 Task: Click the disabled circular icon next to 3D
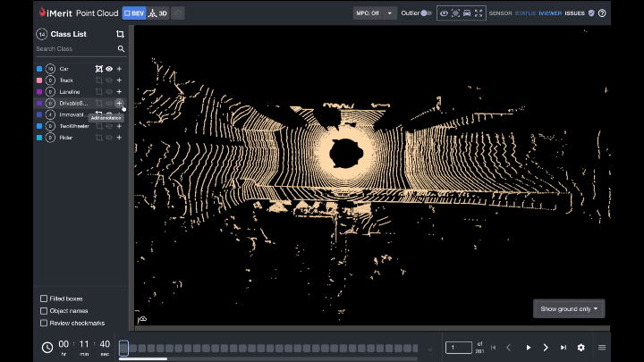click(x=177, y=13)
